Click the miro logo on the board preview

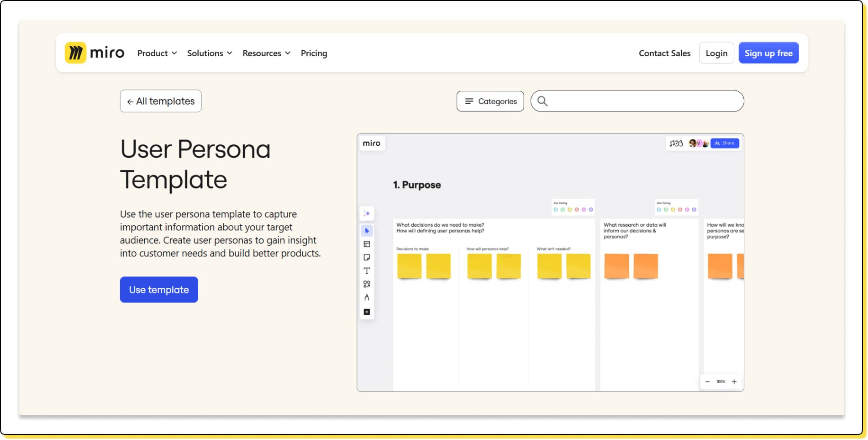point(372,143)
